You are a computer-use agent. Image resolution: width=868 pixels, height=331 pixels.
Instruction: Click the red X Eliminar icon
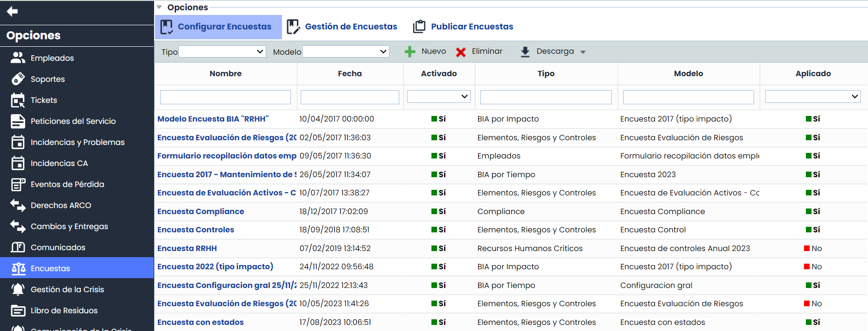pyautogui.click(x=461, y=52)
